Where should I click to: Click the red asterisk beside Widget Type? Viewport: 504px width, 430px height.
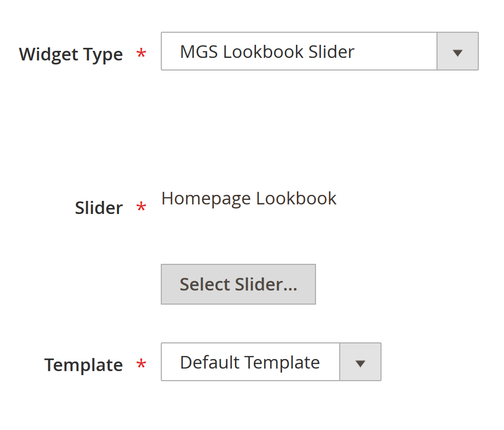click(142, 54)
